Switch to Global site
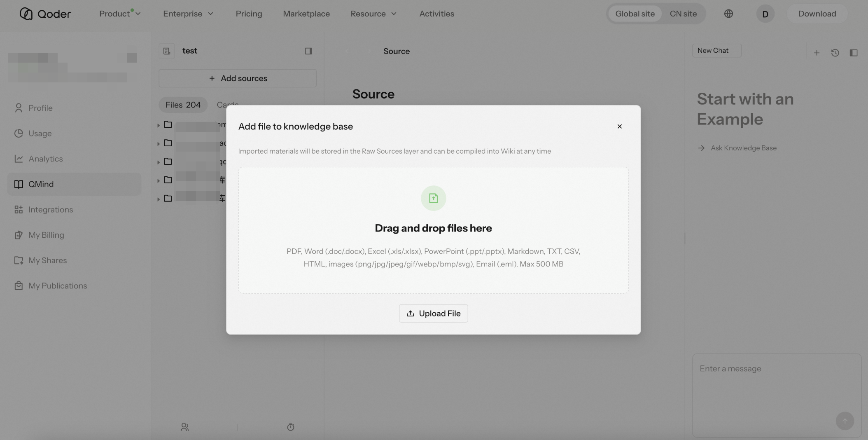This screenshot has width=868, height=440. coord(635,14)
